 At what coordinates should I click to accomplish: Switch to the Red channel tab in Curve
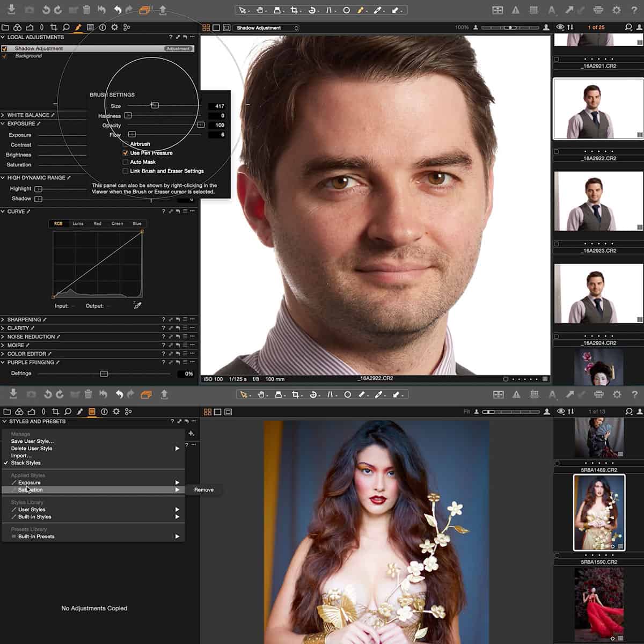(x=97, y=224)
